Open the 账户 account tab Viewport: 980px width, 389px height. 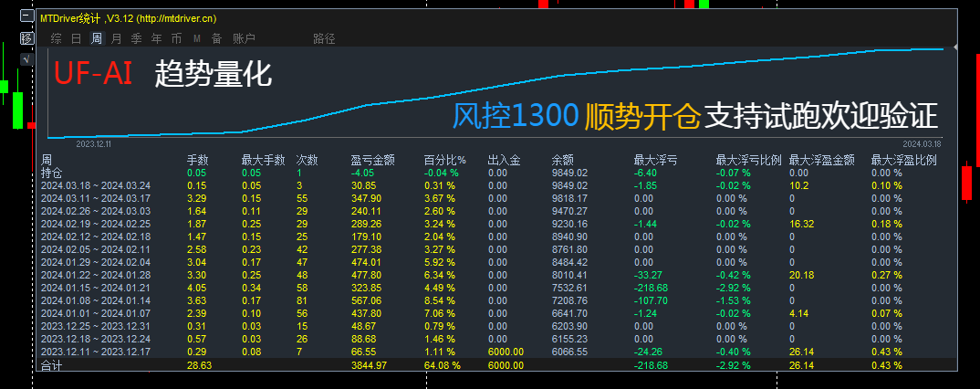tap(244, 38)
